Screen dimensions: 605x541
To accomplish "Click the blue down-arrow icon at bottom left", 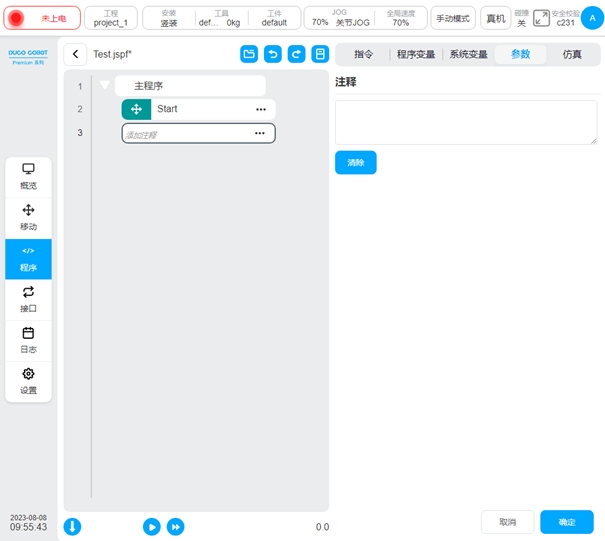I will 73,526.
